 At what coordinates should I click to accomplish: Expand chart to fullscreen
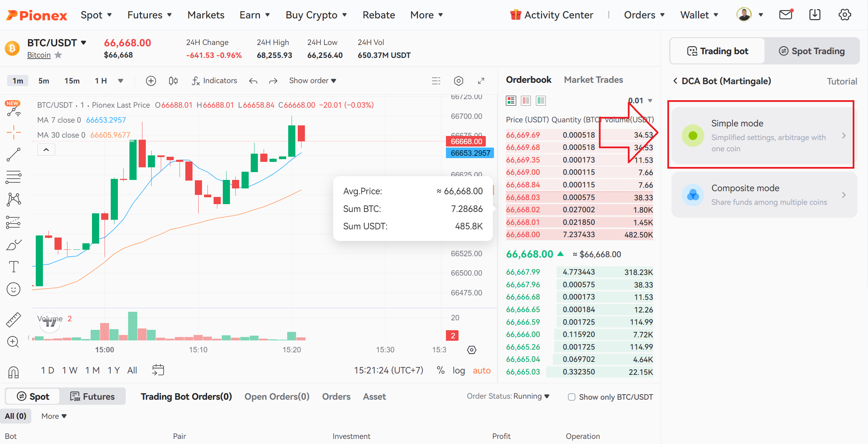[481, 81]
